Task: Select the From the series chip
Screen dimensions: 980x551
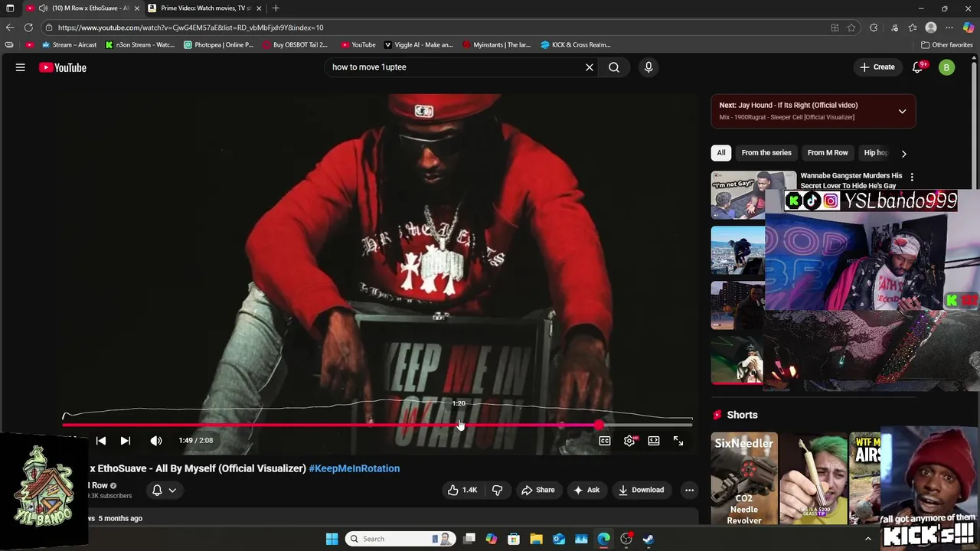Action: coord(766,153)
